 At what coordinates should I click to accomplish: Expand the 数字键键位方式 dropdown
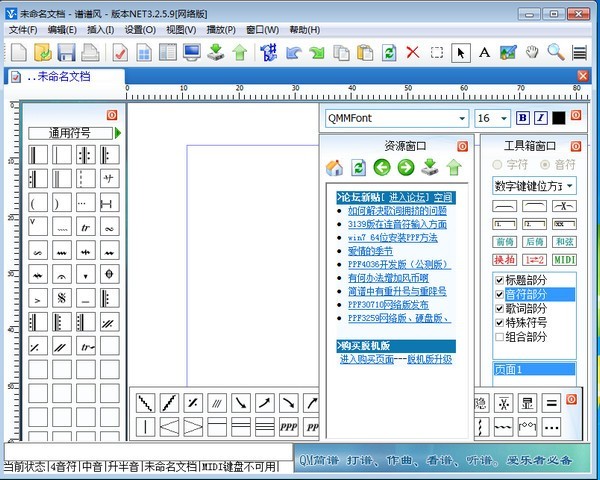(569, 185)
